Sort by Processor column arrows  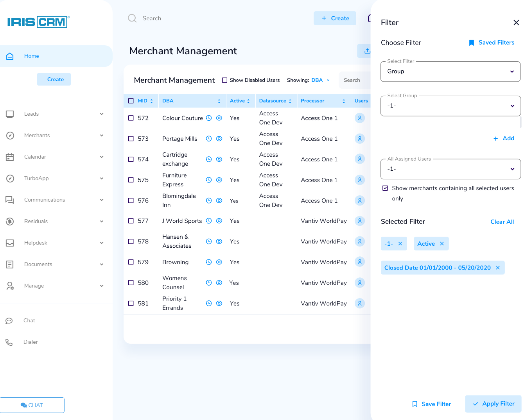[344, 101]
